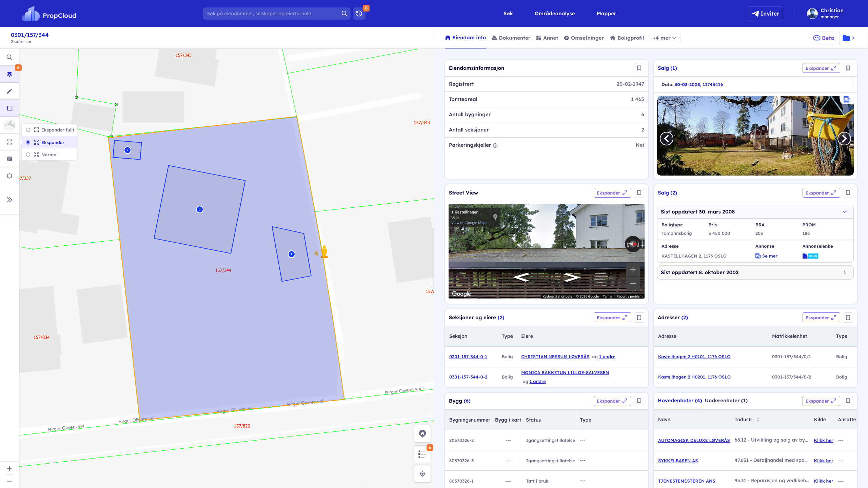Open the Beta assistant button
868x488 pixels.
pos(824,38)
